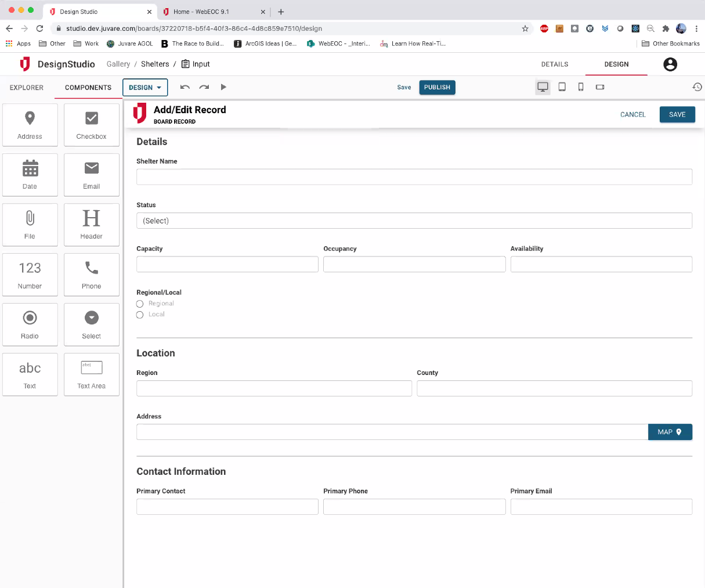
Task: Choose the Regional radio button
Action: click(140, 304)
